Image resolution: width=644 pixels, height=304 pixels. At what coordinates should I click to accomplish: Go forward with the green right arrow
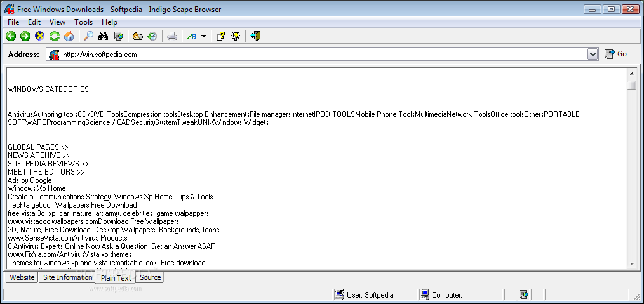click(x=25, y=37)
